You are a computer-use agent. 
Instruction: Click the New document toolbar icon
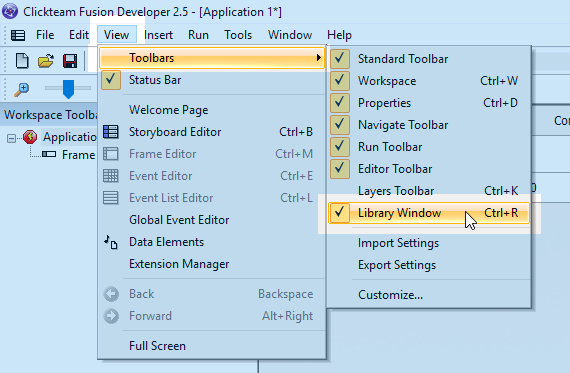22,60
